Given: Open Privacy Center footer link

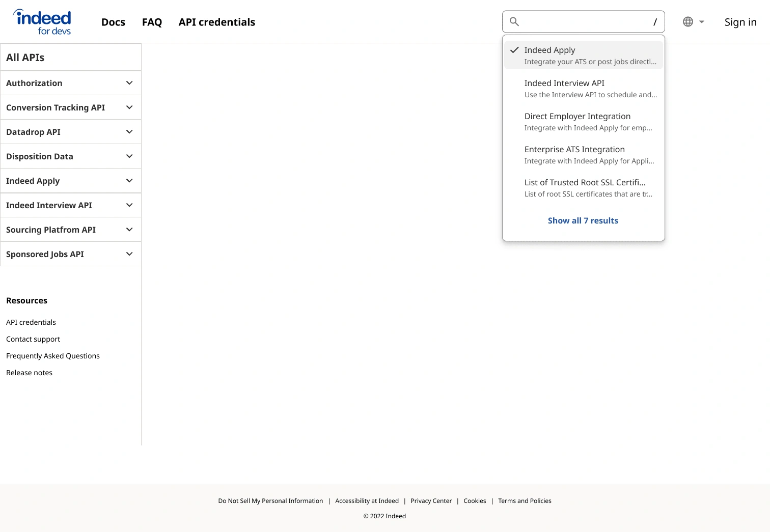Looking at the screenshot, I should pyautogui.click(x=431, y=501).
